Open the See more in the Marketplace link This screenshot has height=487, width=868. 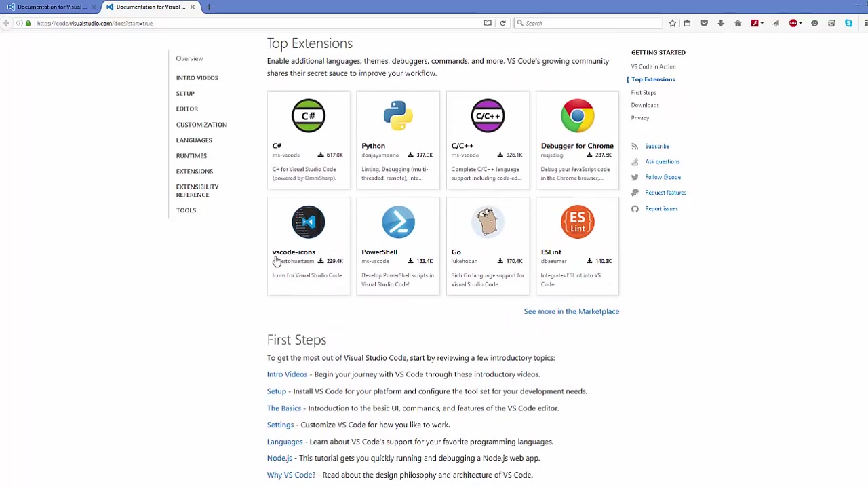coord(571,311)
